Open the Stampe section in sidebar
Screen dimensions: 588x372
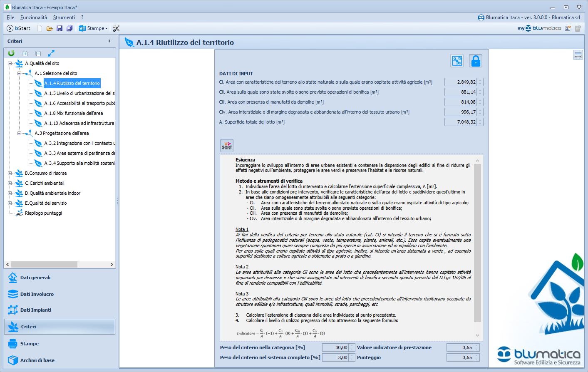[x=60, y=344]
